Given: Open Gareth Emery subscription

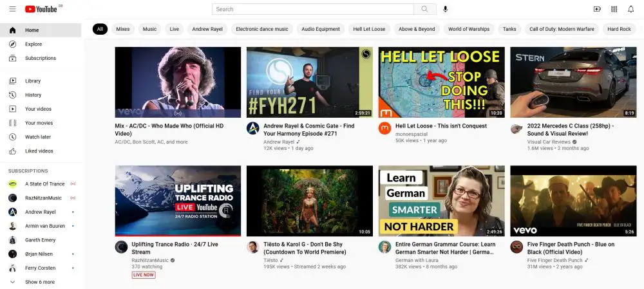Looking at the screenshot, I should point(41,239).
